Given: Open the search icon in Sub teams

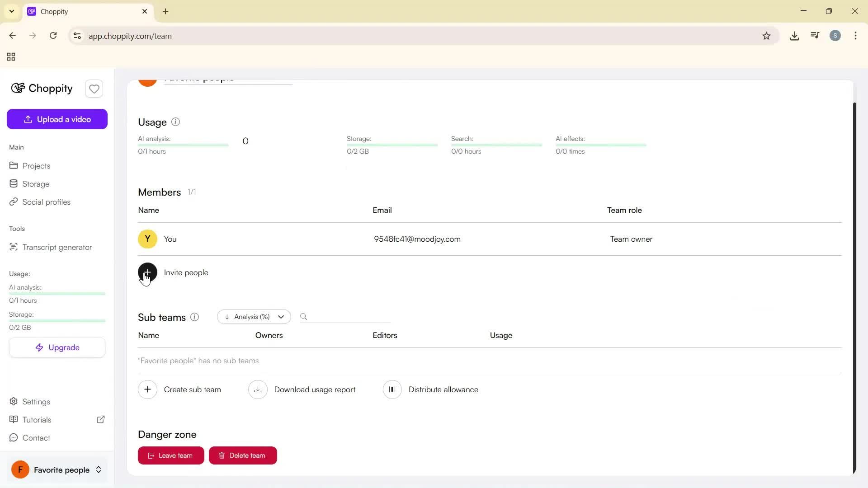Looking at the screenshot, I should tap(303, 316).
